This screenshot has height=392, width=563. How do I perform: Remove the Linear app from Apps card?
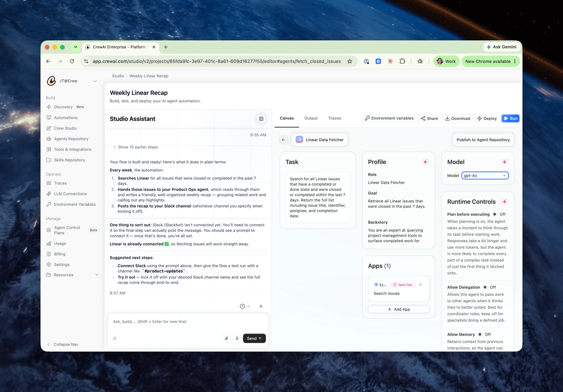click(420, 285)
